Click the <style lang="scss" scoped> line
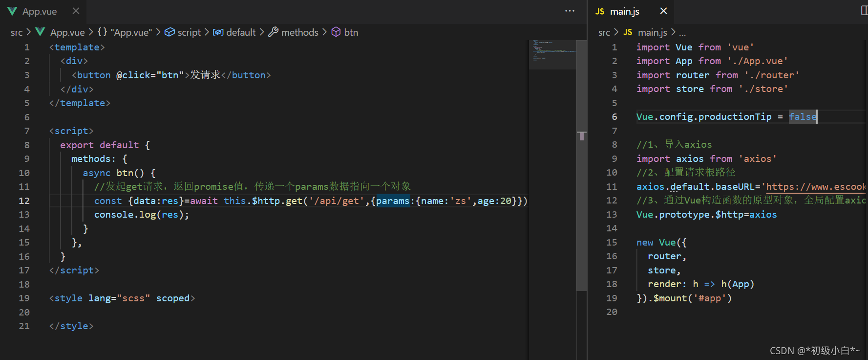This screenshot has width=868, height=360. (122, 298)
